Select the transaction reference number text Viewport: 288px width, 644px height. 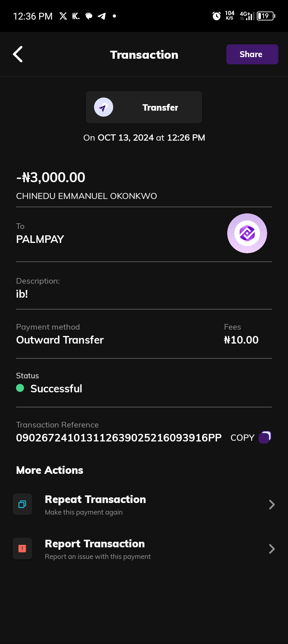118,438
